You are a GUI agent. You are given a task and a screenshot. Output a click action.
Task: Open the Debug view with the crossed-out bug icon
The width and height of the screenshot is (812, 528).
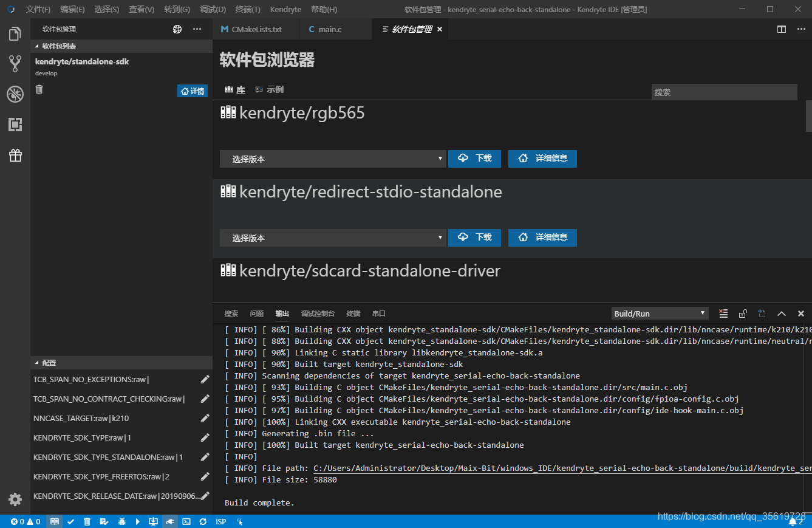[15, 94]
